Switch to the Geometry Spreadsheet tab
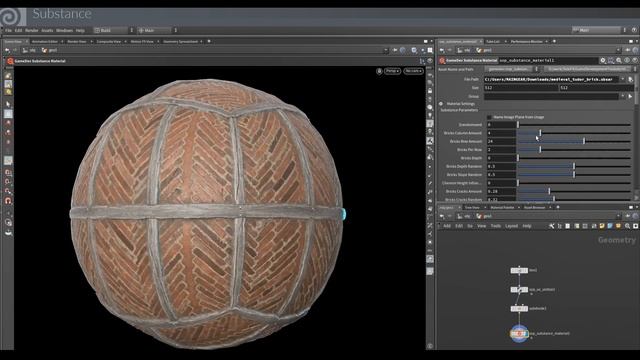Image resolution: width=640 pixels, height=360 pixels. pos(180,42)
